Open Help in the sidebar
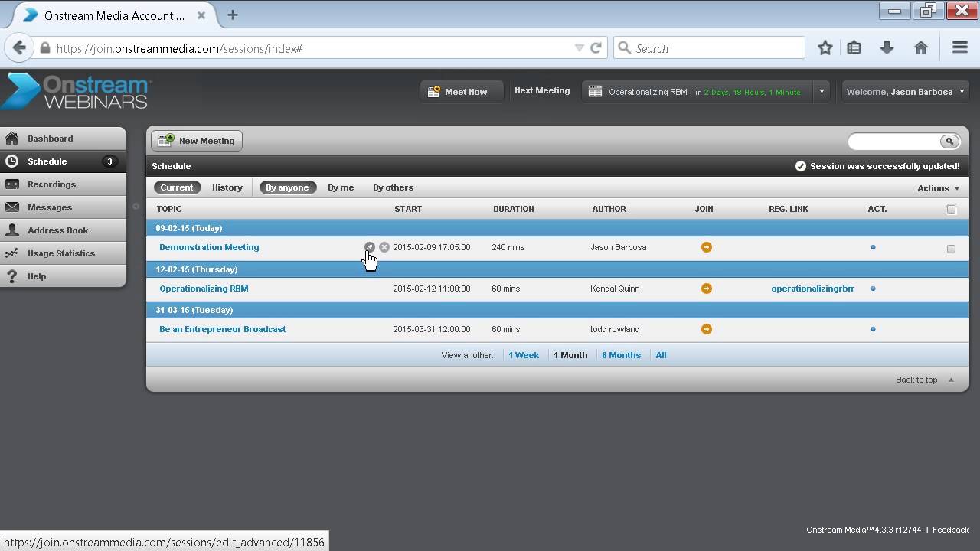Viewport: 980px width, 551px height. pyautogui.click(x=63, y=276)
